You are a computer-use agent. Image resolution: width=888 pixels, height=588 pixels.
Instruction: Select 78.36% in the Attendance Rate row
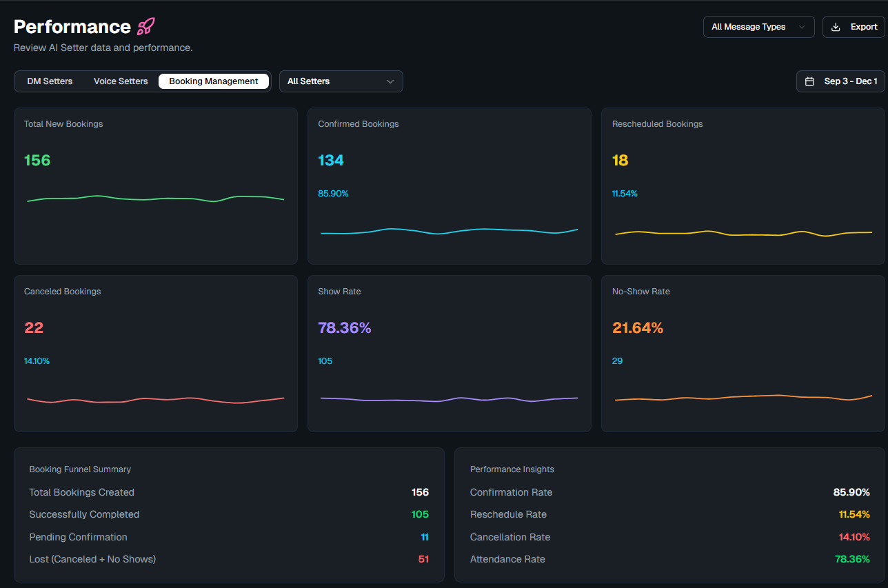[x=852, y=559]
